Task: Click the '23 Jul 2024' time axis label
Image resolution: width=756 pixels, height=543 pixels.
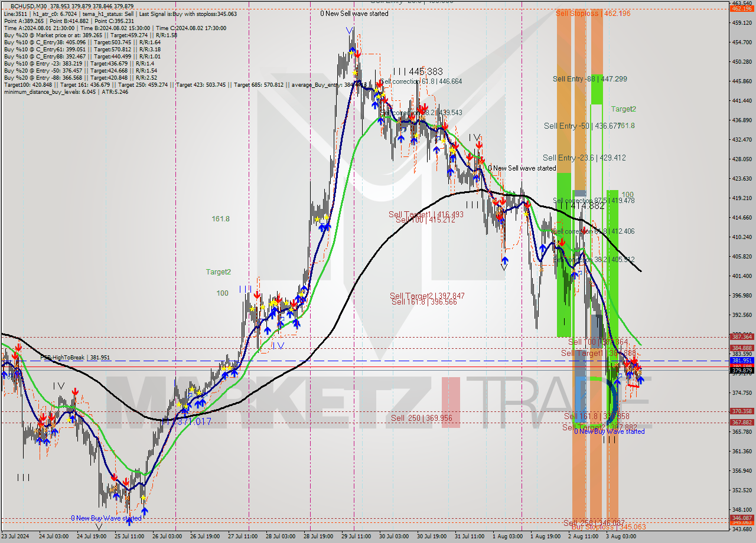Action: [x=15, y=537]
